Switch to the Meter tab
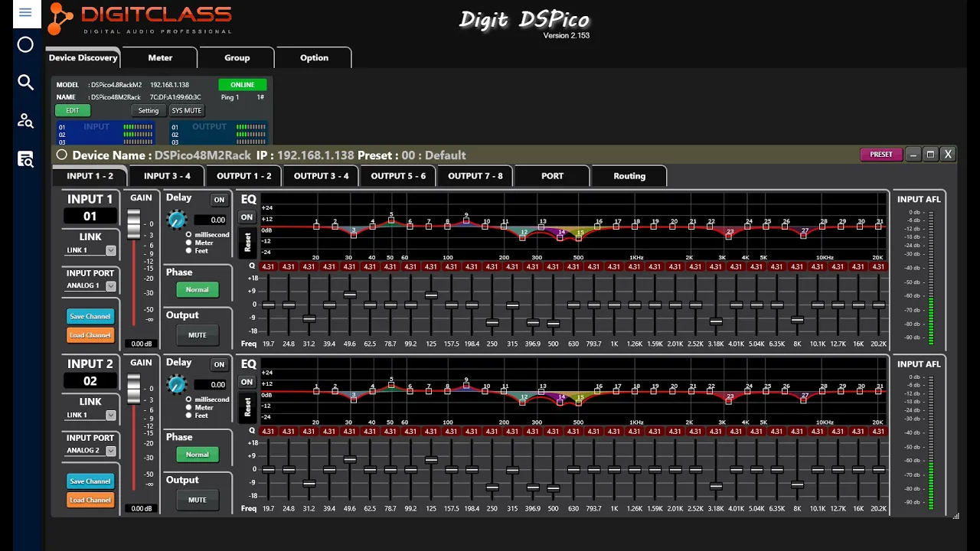This screenshot has width=980, height=551. [x=160, y=58]
